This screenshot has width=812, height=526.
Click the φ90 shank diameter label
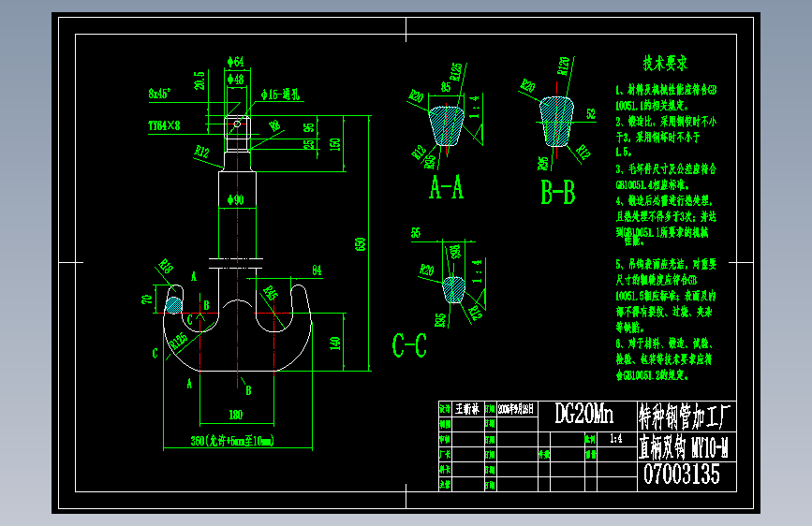coord(236,200)
